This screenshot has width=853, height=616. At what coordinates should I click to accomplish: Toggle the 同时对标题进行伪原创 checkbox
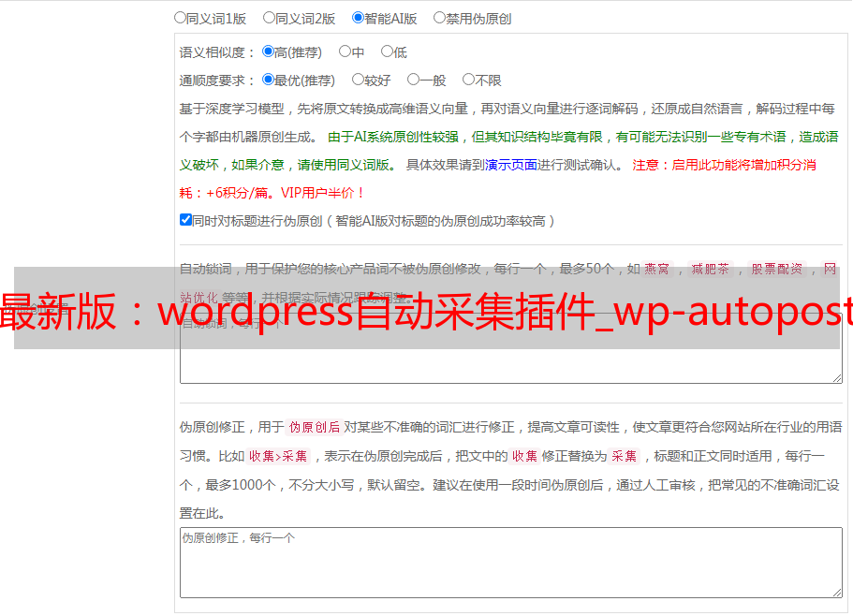coord(185,220)
